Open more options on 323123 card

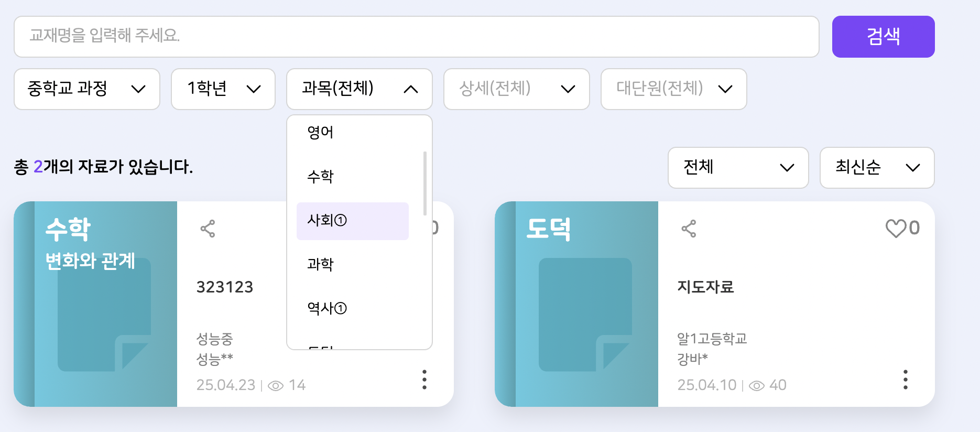tap(424, 380)
